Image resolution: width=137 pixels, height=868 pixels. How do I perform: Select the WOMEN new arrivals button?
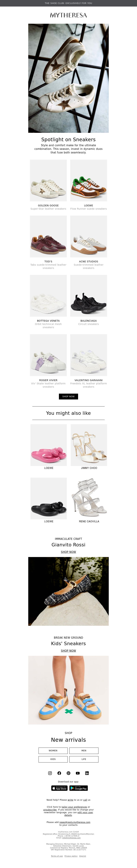53,750
